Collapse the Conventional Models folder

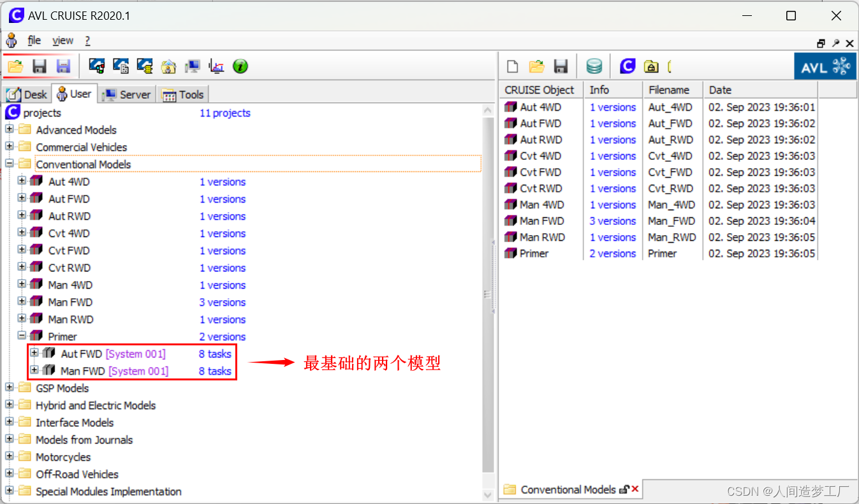(10, 164)
